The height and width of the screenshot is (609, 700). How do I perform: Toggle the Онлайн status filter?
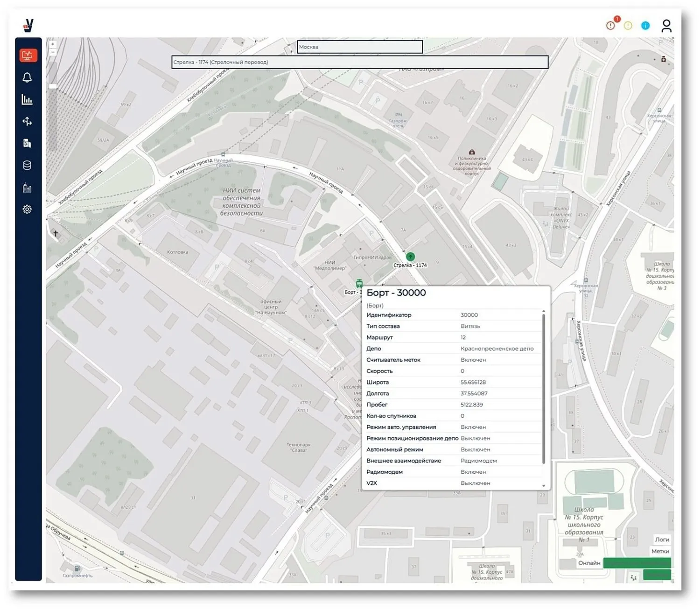[x=589, y=563]
